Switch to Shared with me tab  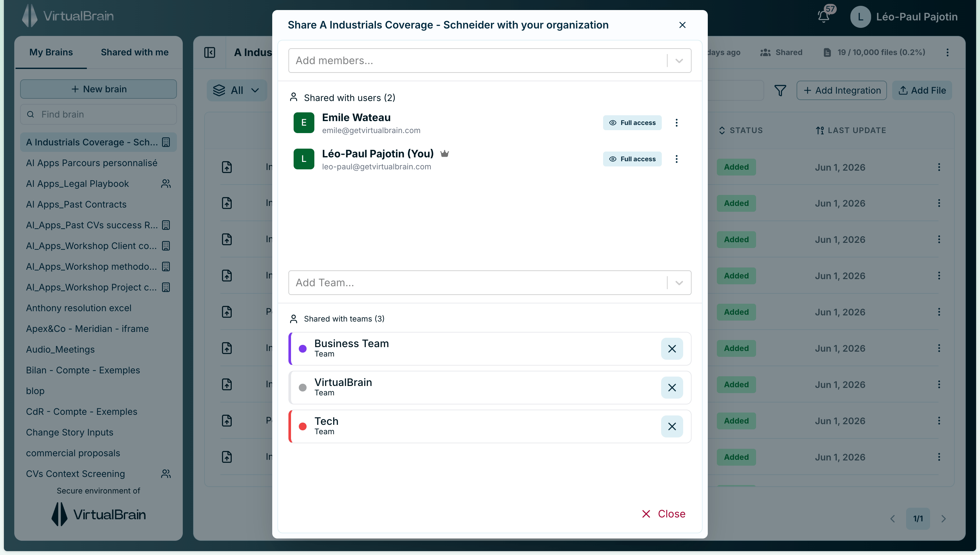[x=135, y=52]
